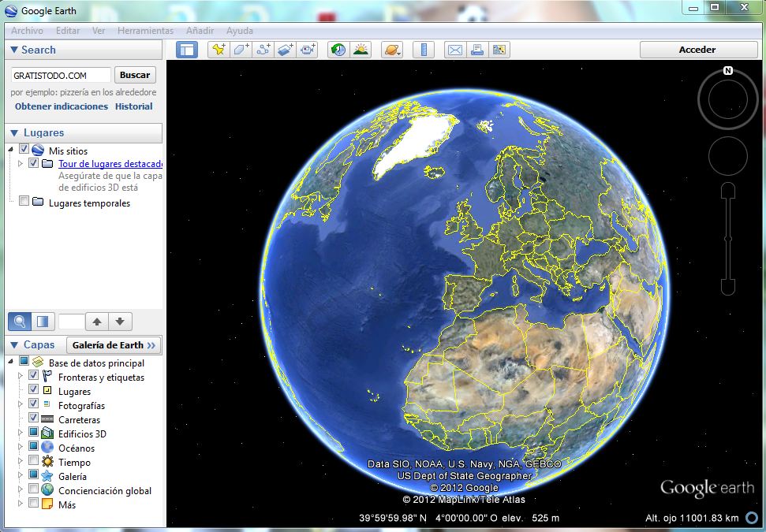Select the add path tool

pos(263,50)
